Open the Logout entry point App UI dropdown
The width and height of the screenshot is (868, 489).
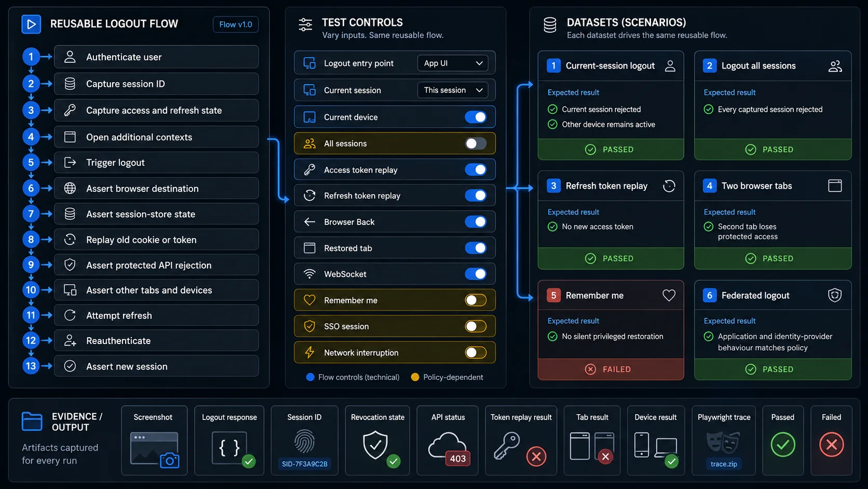[453, 63]
